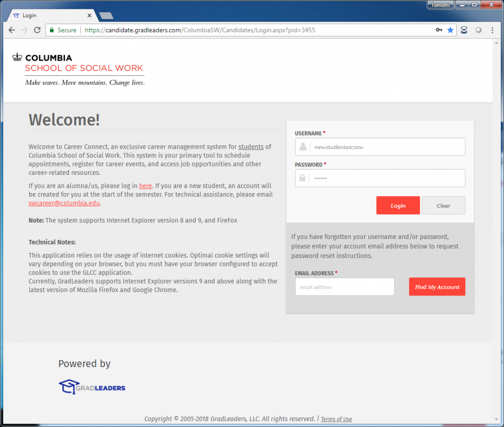Click the page scrollbar up arrow
This screenshot has height=427, width=504.
496,43
